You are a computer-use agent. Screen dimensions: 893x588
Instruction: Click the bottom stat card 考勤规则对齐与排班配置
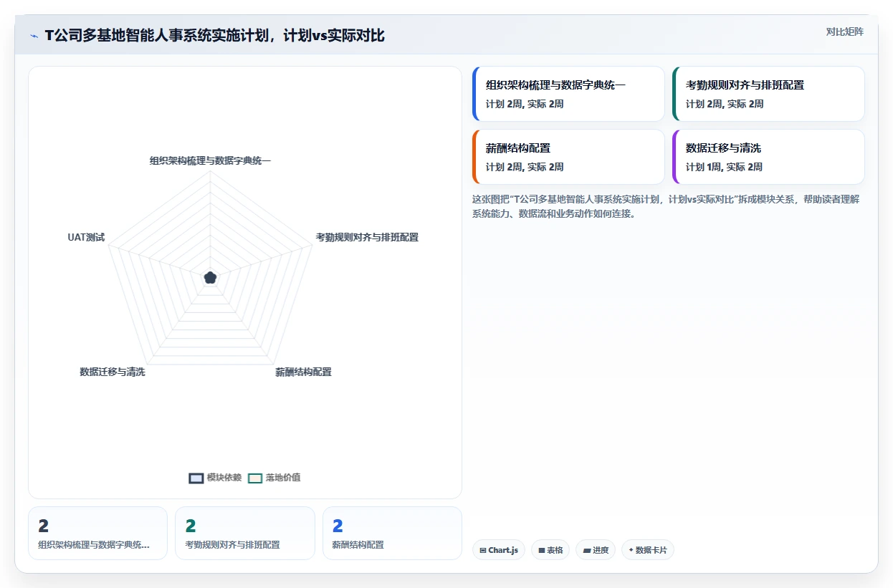tap(245, 533)
